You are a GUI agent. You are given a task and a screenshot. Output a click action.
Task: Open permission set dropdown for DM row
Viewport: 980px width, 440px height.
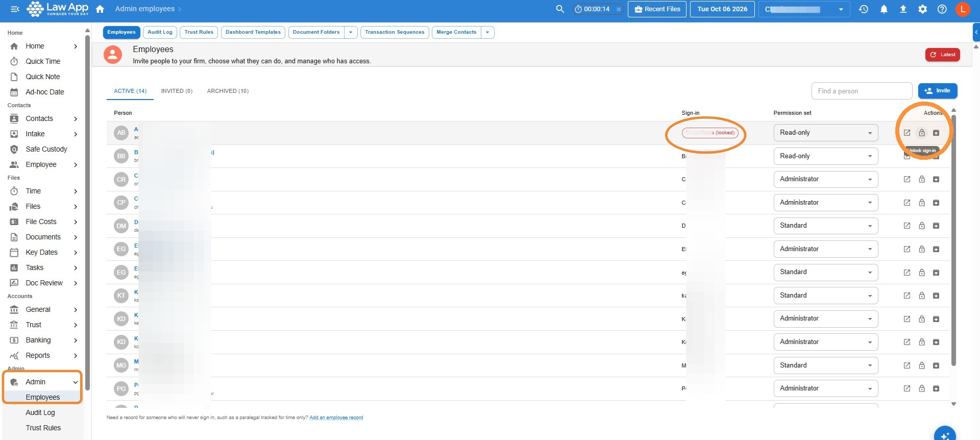pyautogui.click(x=826, y=226)
